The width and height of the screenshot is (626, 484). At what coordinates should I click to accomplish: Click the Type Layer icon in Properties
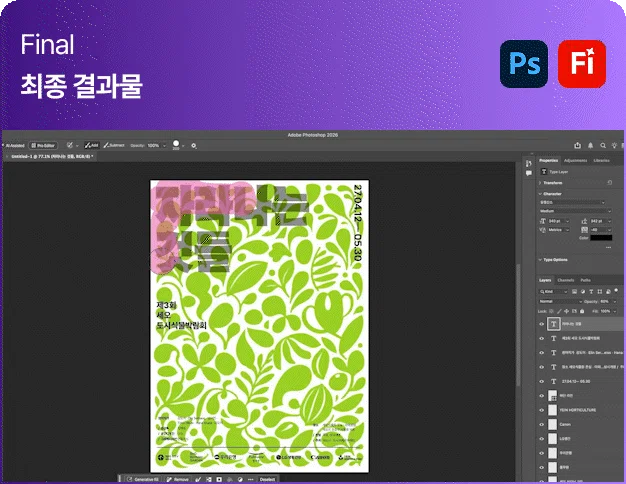pyautogui.click(x=544, y=172)
